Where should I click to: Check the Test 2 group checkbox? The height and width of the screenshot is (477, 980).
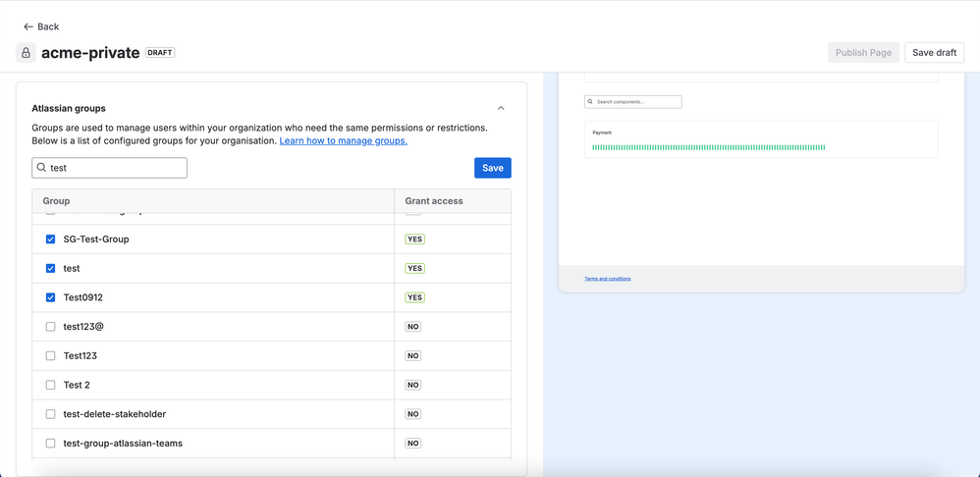[x=51, y=385]
